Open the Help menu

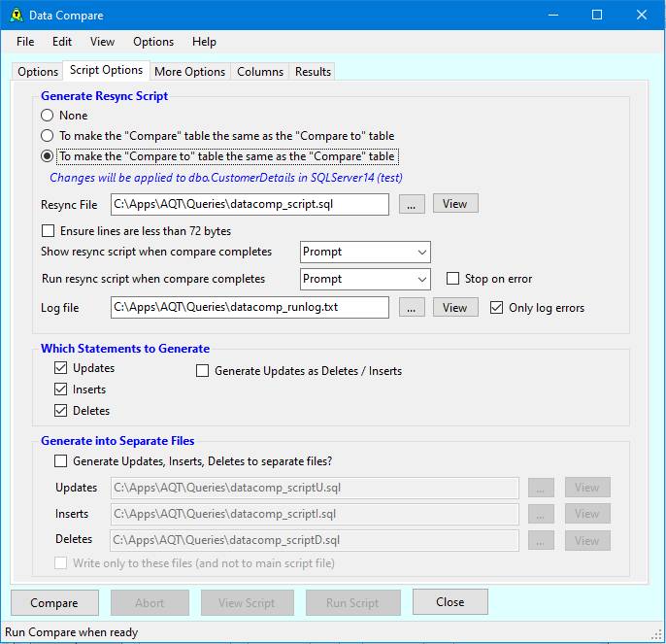click(x=204, y=42)
